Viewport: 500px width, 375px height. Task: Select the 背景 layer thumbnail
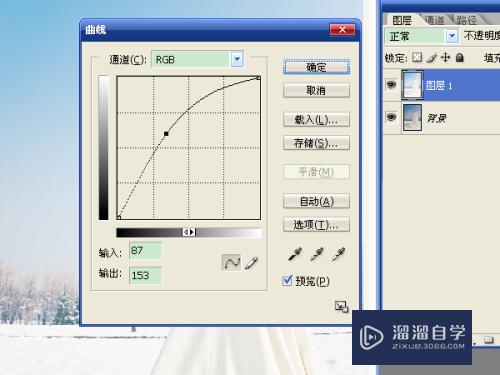pos(412,117)
